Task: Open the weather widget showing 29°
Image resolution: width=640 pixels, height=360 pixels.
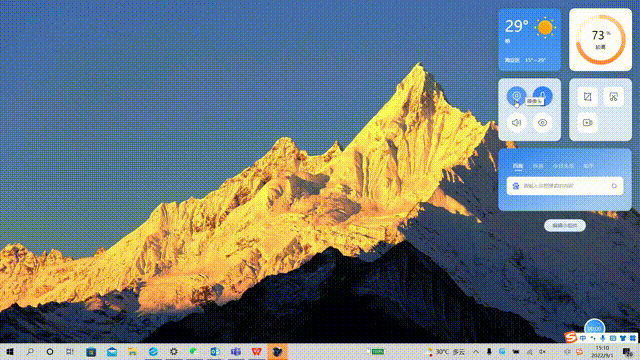Action: [x=529, y=40]
